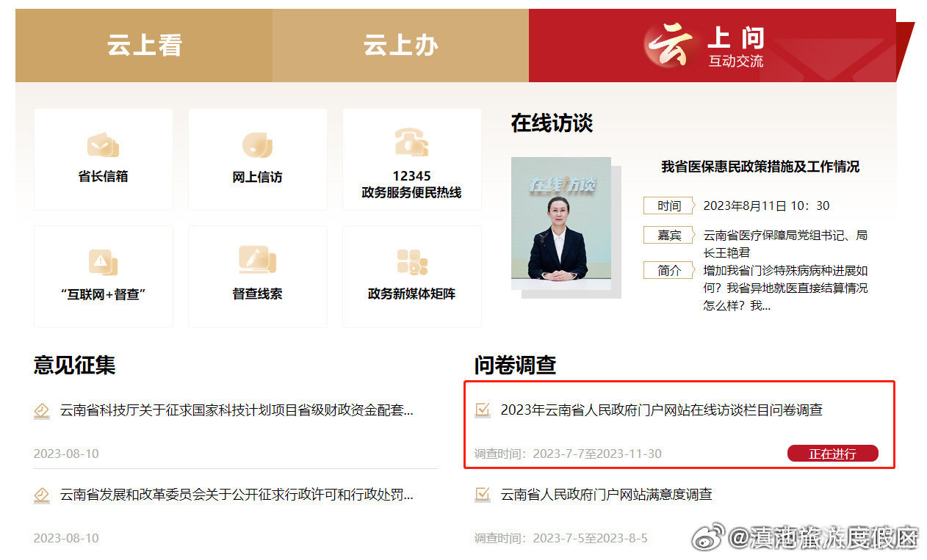This screenshot has width=927, height=560.
Task: Click the checkbox icon beside 2023年 questionnaire
Action: tap(483, 410)
